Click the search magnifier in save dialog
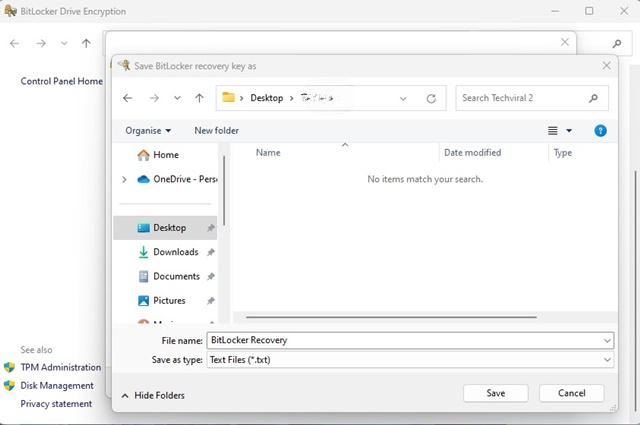The width and height of the screenshot is (640, 425). coord(593,98)
